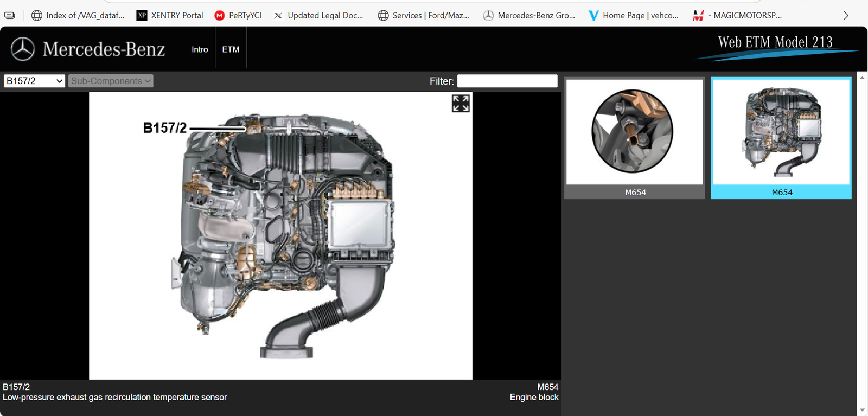The width and height of the screenshot is (868, 416).
Task: Open Index of /VAG_dataf bookmark
Action: pos(78,15)
